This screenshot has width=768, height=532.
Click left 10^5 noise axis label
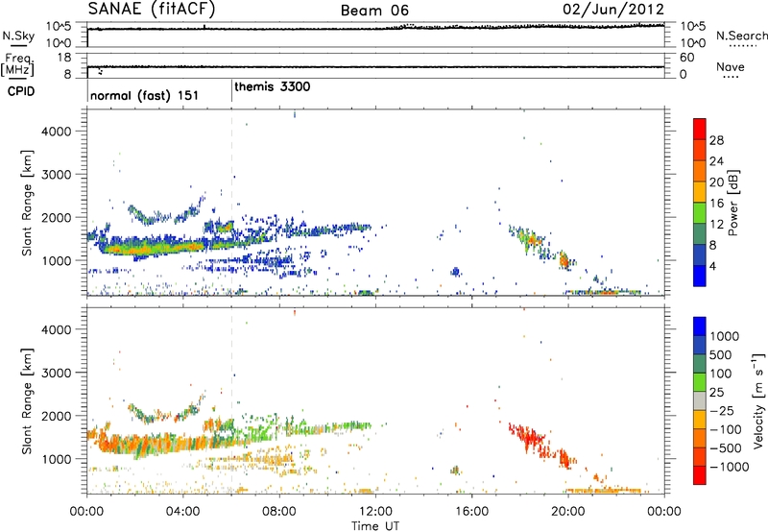pyautogui.click(x=59, y=27)
